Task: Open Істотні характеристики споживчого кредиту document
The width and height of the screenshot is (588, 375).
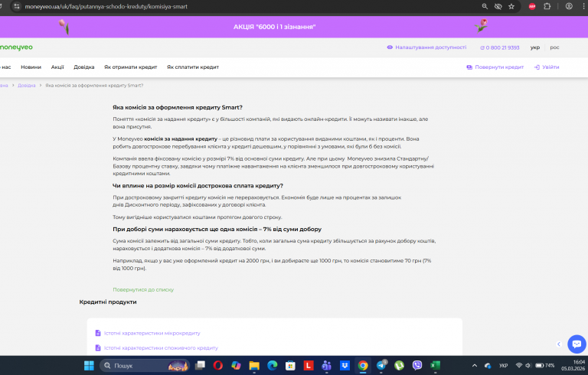Action: (x=157, y=347)
